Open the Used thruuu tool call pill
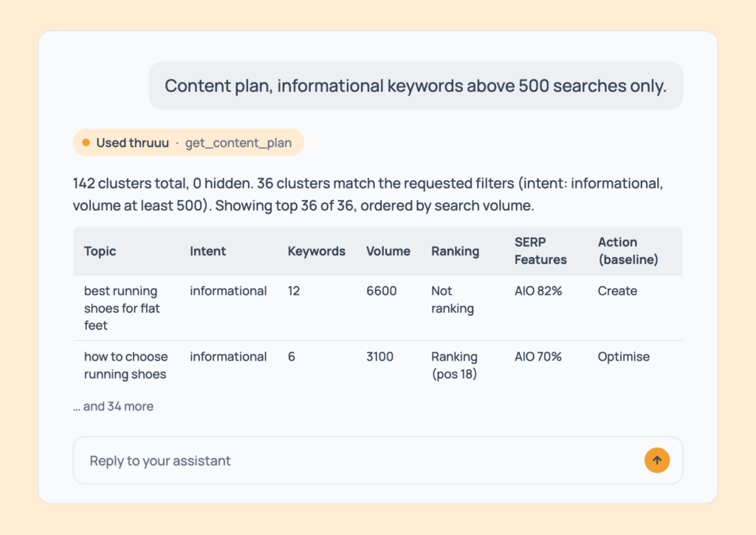Viewport: 756px width, 535px height. [x=188, y=143]
